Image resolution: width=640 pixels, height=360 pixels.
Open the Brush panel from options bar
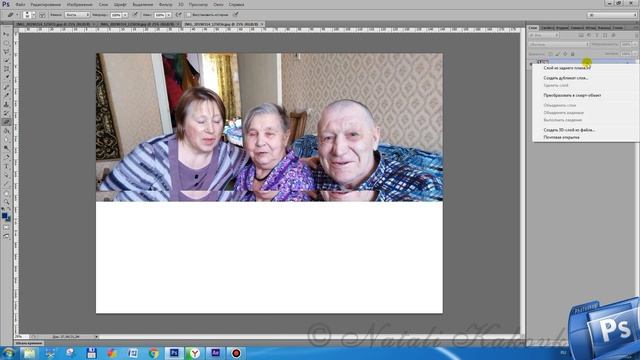(x=42, y=15)
